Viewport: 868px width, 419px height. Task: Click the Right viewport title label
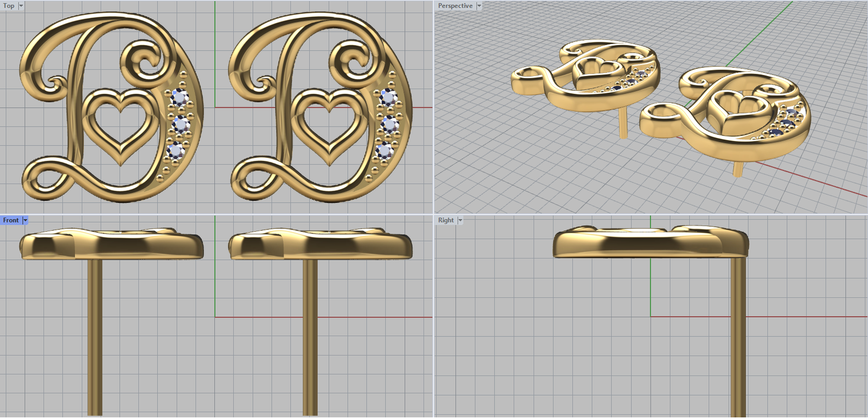tap(445, 220)
